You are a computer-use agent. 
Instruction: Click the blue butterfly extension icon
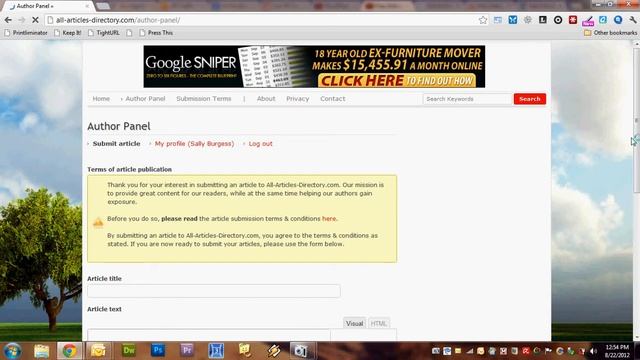coord(513,20)
